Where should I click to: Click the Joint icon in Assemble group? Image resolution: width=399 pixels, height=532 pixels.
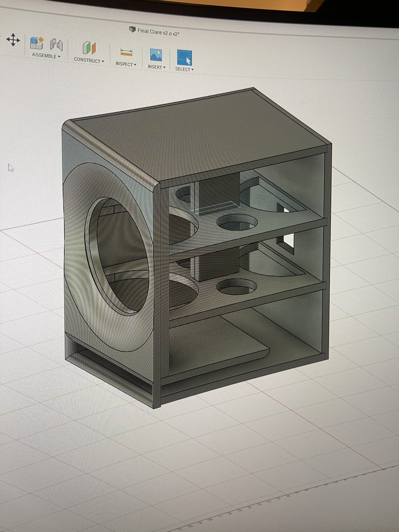pos(56,45)
